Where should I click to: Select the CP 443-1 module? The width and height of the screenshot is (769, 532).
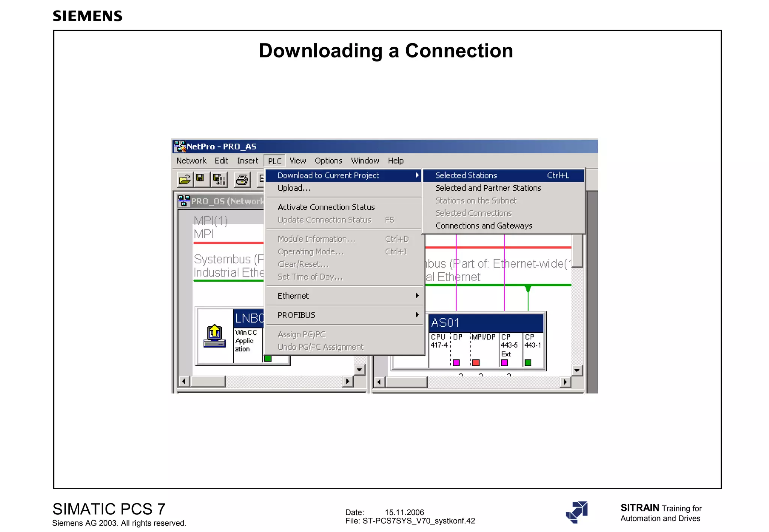click(x=533, y=349)
